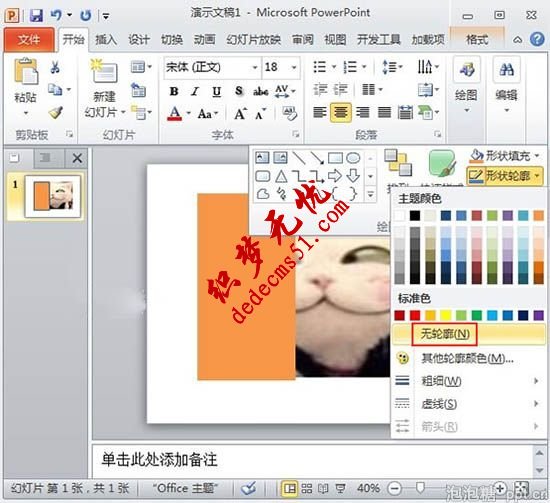Open the Format contextual tab

click(477, 39)
